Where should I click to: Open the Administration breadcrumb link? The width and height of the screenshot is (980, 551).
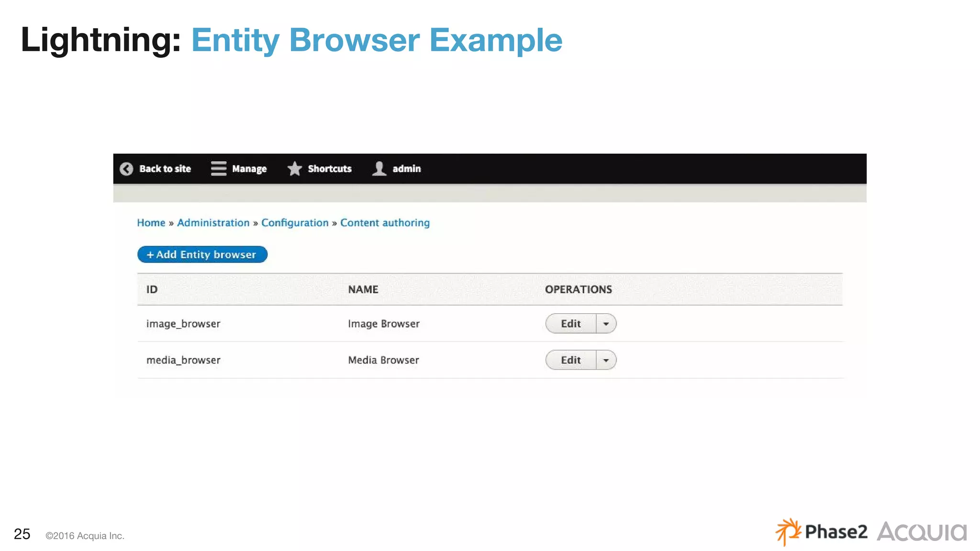[213, 223]
